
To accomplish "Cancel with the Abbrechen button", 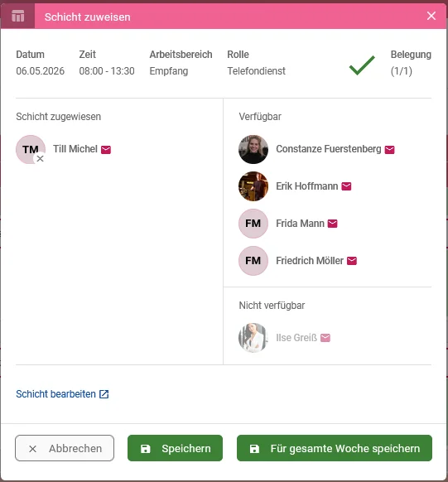I will (x=65, y=448).
